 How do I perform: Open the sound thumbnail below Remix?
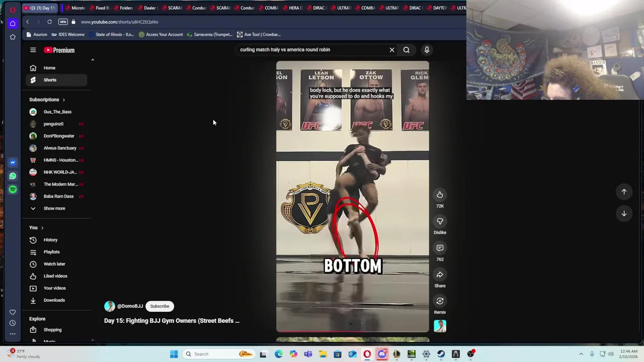440,326
